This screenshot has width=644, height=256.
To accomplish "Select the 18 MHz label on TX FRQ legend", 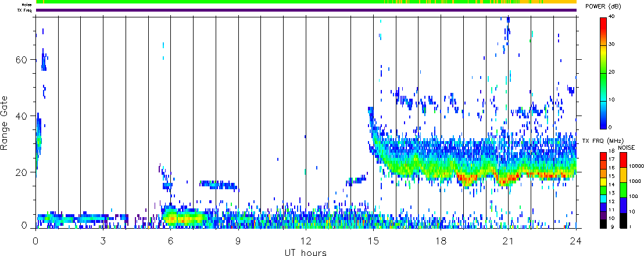I will [x=612, y=151].
